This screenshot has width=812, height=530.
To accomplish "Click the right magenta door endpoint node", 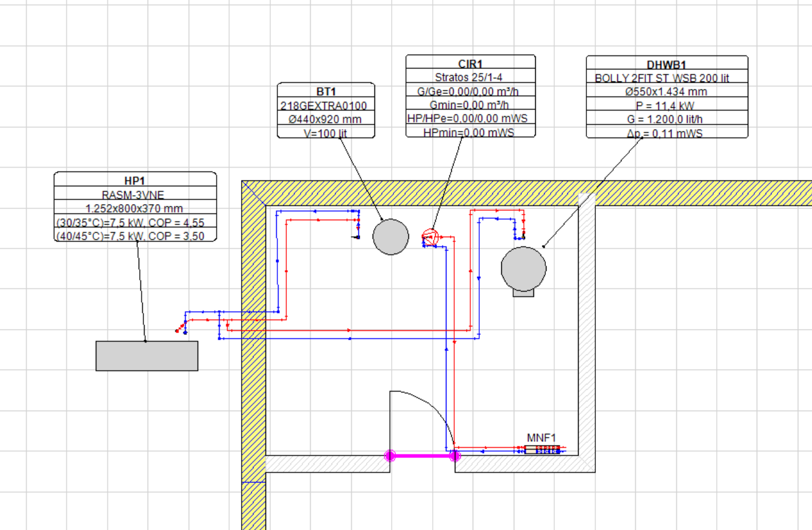I will pos(454,456).
